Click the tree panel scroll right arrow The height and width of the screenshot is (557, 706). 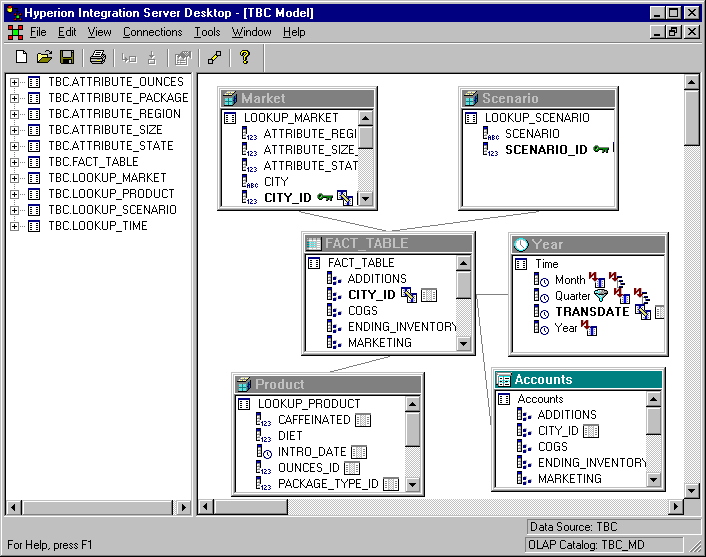tap(183, 507)
